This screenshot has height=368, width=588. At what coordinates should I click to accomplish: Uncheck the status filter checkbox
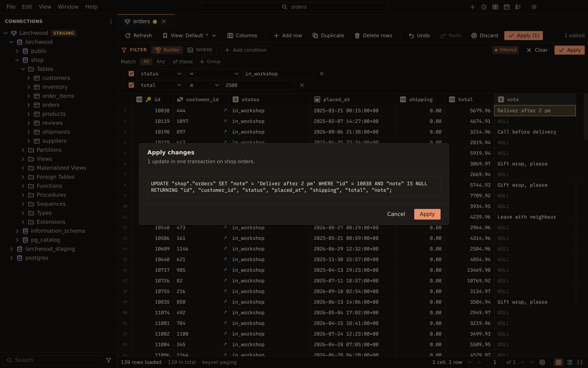click(131, 74)
